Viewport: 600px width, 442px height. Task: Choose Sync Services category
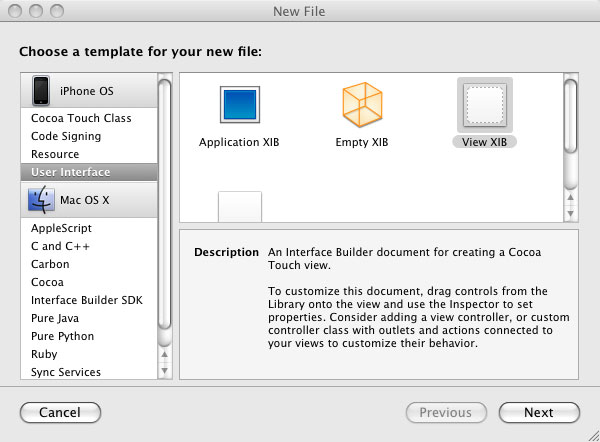tap(89, 372)
